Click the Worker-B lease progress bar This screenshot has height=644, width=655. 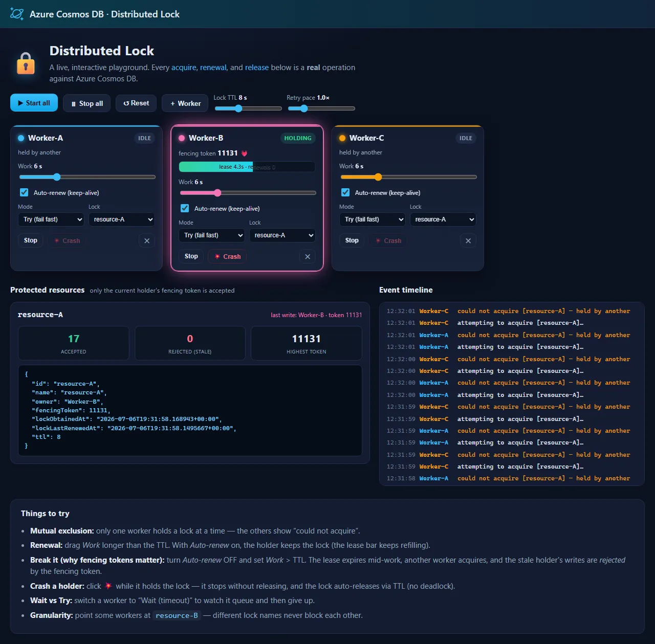(x=247, y=167)
